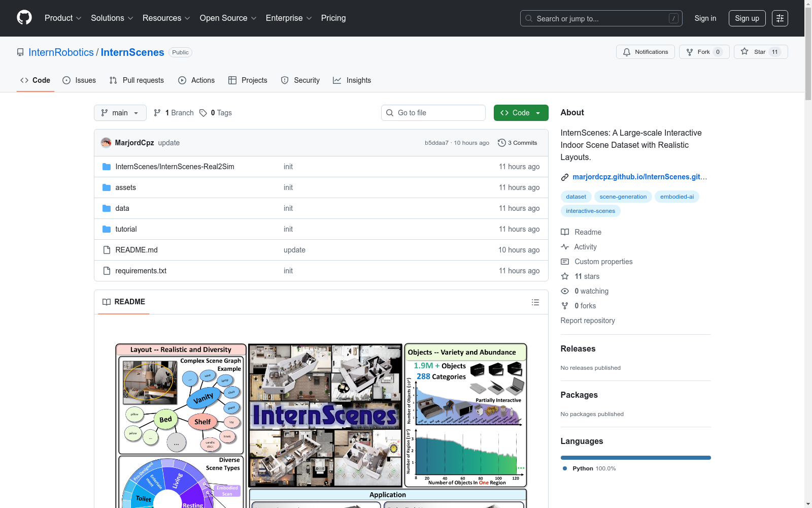Switch to the Issues tab

pos(79,80)
